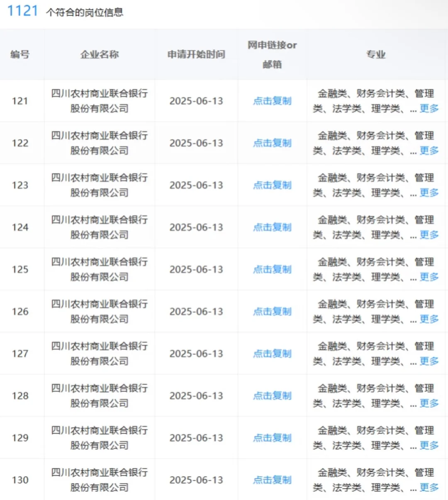Image resolution: width=448 pixels, height=500 pixels.
Task: Open 更多 link in row 129
Action: tap(429, 445)
